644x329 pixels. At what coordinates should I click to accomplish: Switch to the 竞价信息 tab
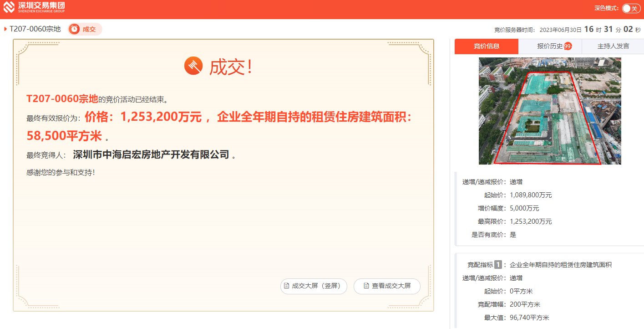click(x=487, y=46)
